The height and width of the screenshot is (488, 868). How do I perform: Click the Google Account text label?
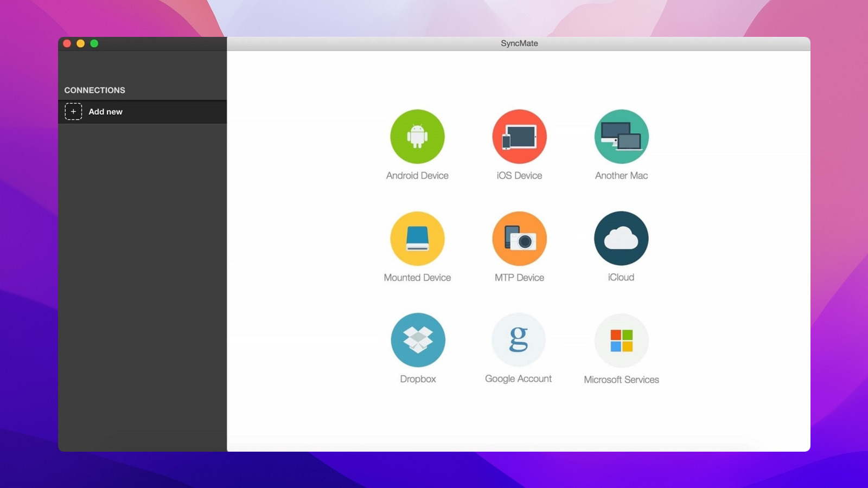519,378
